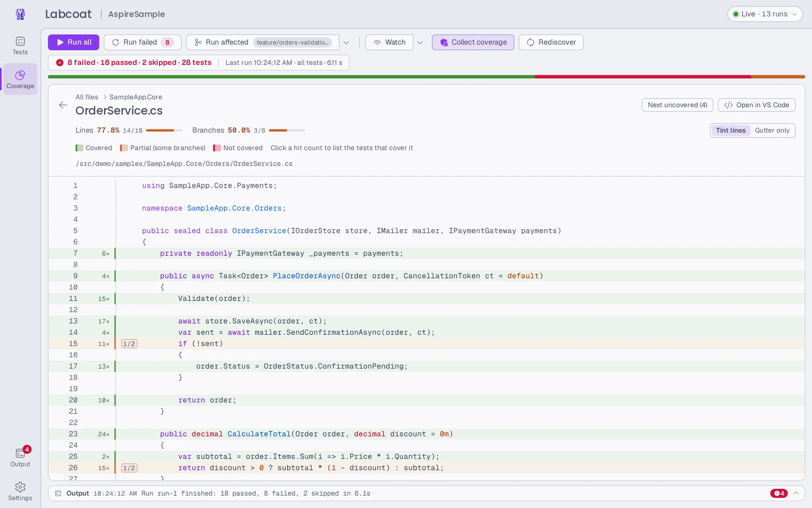Screen dimensions: 812x508
Task: Expand the Run affected branch dropdown
Action: click(346, 42)
